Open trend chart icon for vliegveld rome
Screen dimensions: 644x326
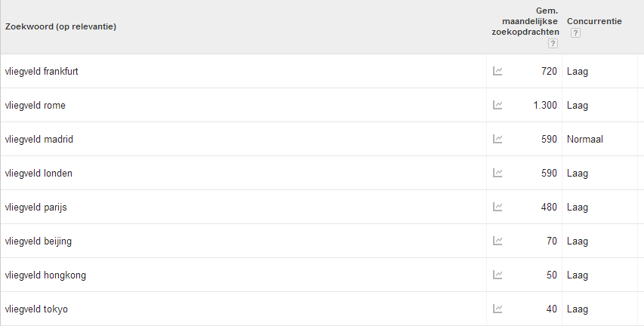pos(498,105)
